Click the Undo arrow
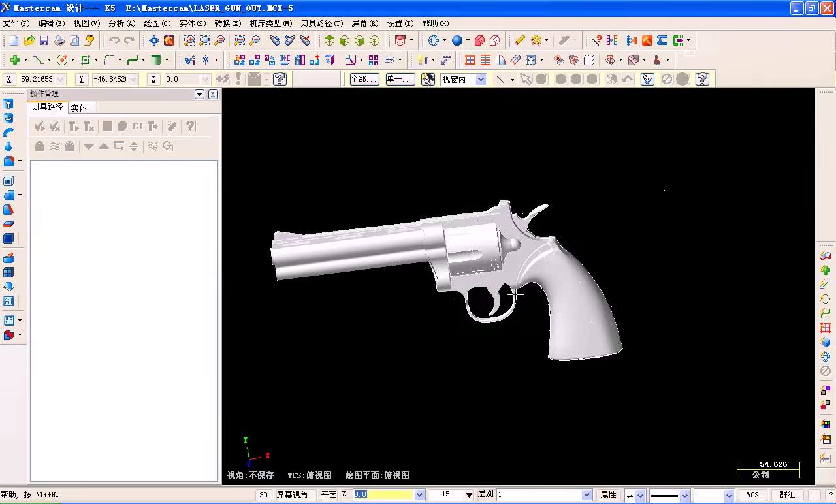 click(x=114, y=40)
